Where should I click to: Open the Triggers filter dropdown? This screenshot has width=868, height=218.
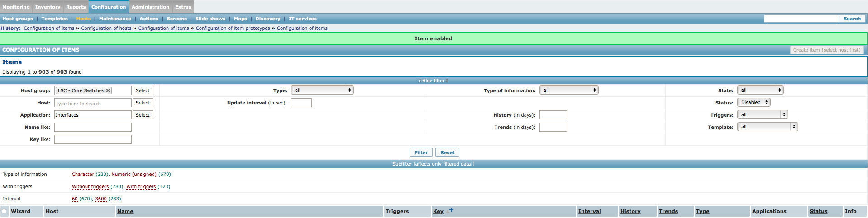(763, 114)
